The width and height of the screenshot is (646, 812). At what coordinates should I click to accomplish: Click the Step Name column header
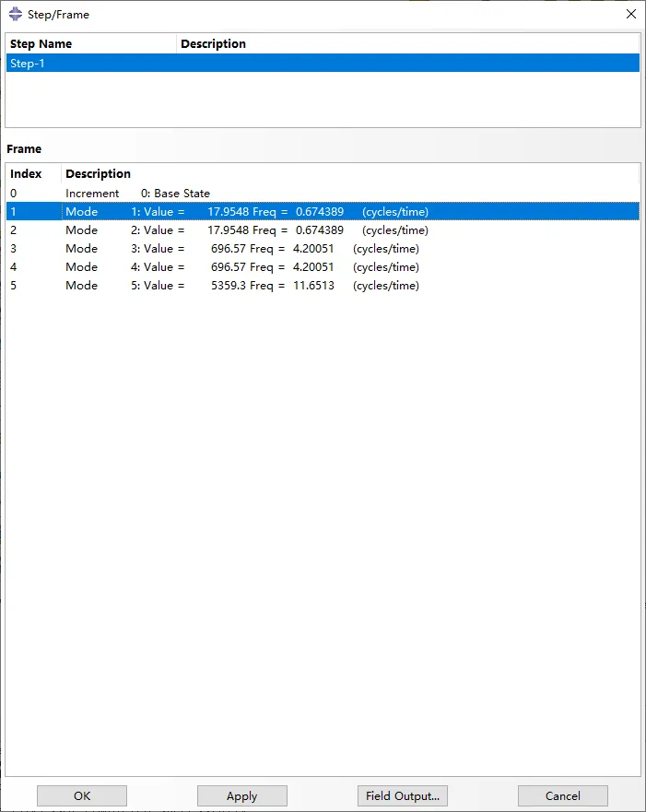click(90, 43)
